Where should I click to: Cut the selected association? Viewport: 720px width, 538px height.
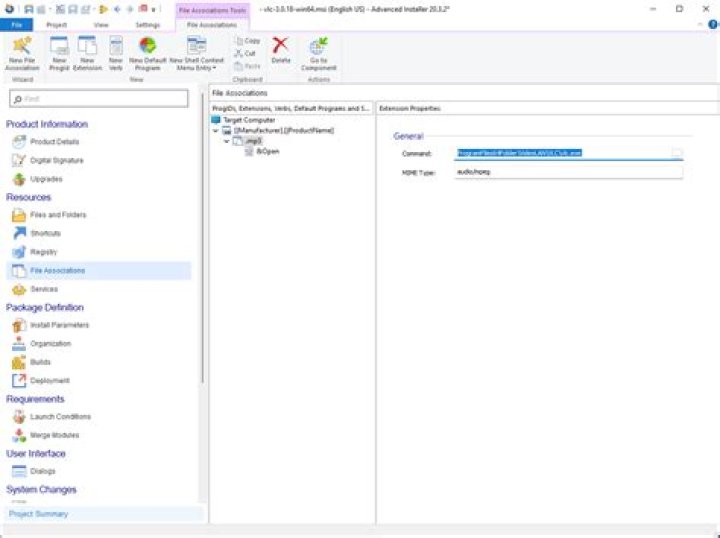[x=245, y=53]
